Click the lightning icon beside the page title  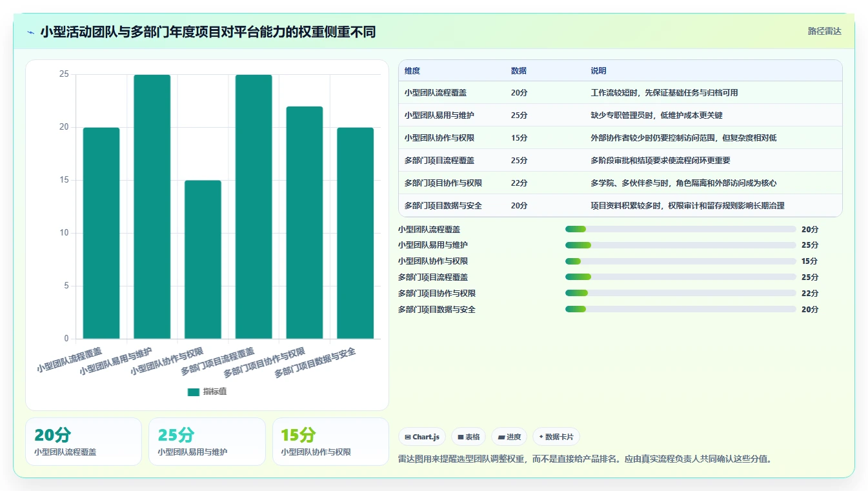click(31, 32)
